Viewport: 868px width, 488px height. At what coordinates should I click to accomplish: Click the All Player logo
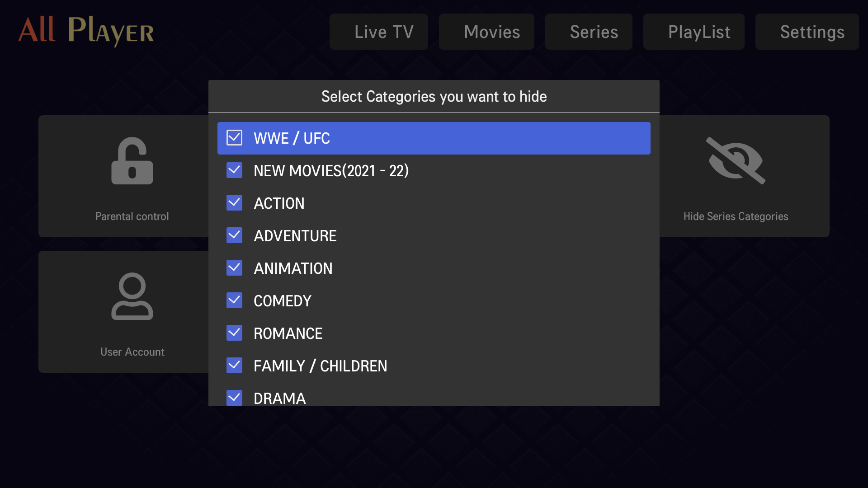click(x=86, y=31)
